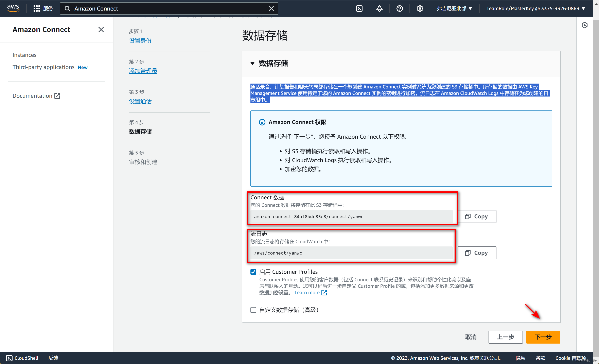Open the 弗吉尼亚北部 region dropdown

point(454,8)
